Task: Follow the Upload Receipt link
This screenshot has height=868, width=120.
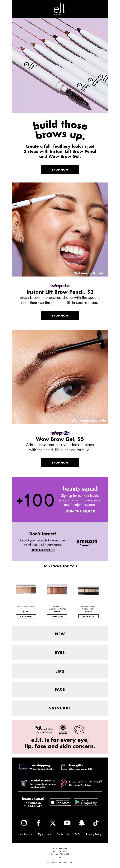Action: coord(43,550)
